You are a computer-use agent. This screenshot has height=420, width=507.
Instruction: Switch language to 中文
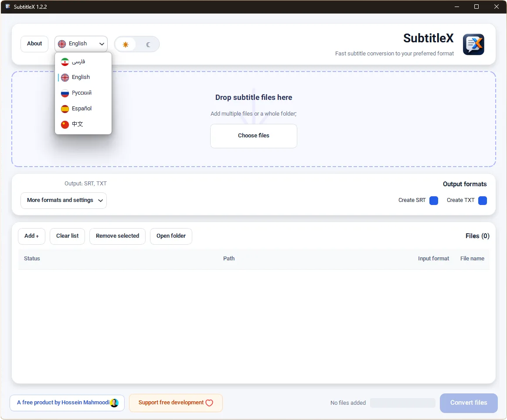coord(83,124)
